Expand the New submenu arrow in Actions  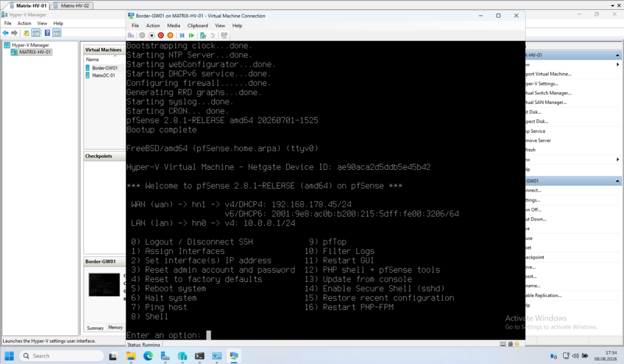618,65
